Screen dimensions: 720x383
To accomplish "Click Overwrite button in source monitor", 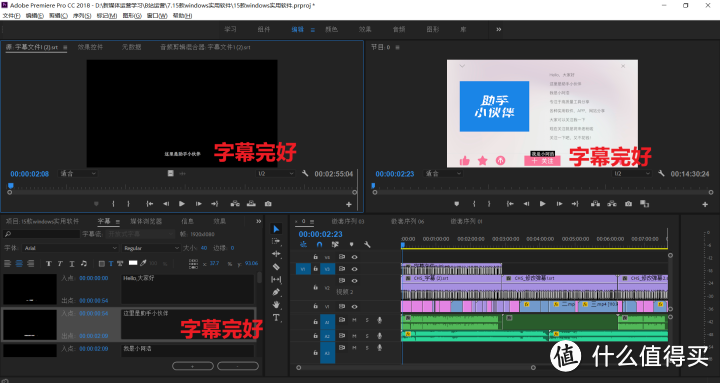I will [251, 203].
